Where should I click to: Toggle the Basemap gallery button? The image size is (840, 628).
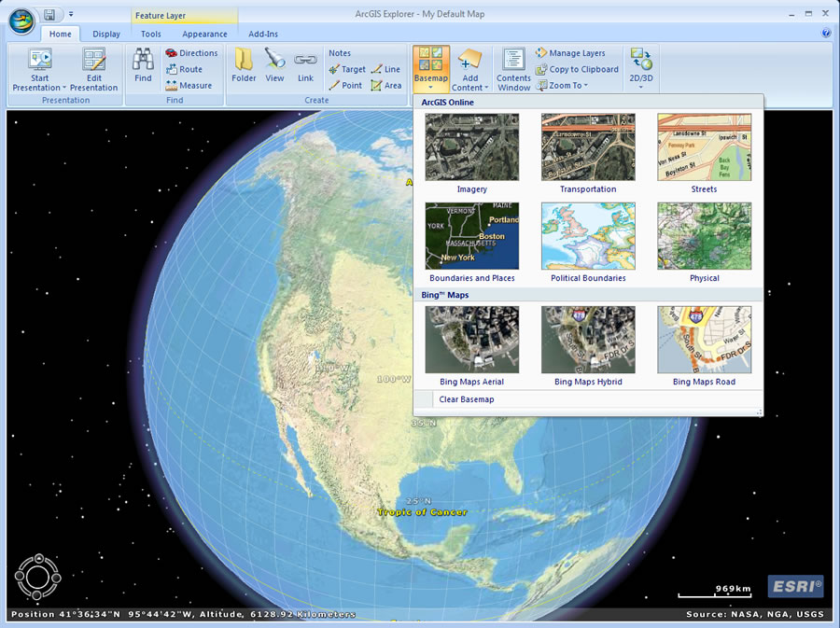pos(430,68)
